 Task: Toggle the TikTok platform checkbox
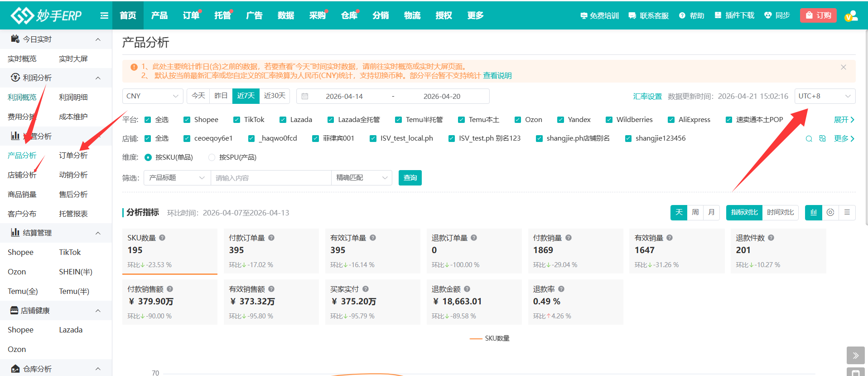click(236, 120)
